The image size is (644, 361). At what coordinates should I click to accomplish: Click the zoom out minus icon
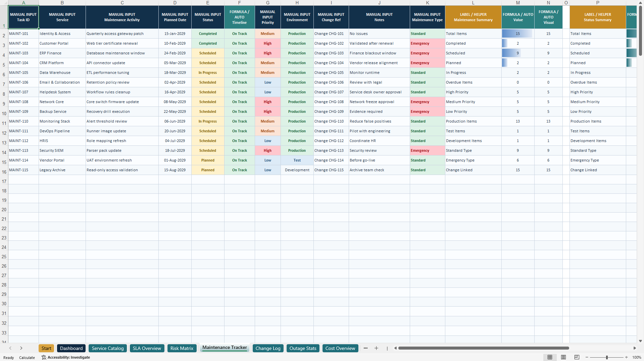(587, 357)
